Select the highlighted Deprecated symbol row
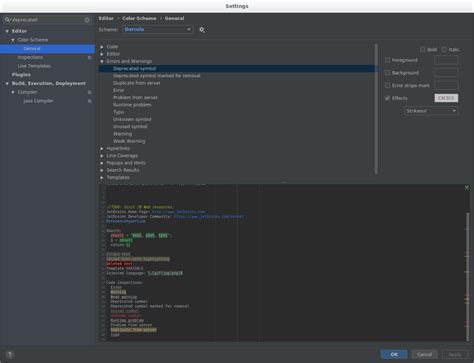 pyautogui.click(x=237, y=69)
